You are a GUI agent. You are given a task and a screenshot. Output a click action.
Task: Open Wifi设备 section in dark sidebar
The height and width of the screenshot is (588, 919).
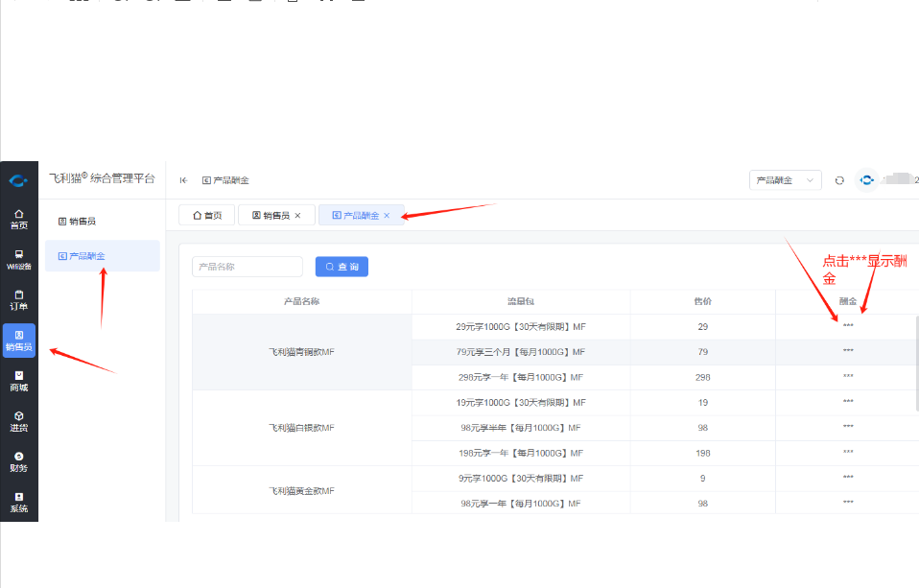[x=19, y=259]
